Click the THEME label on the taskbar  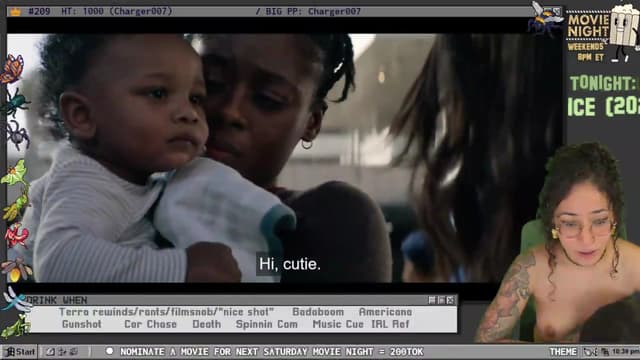[x=563, y=352]
